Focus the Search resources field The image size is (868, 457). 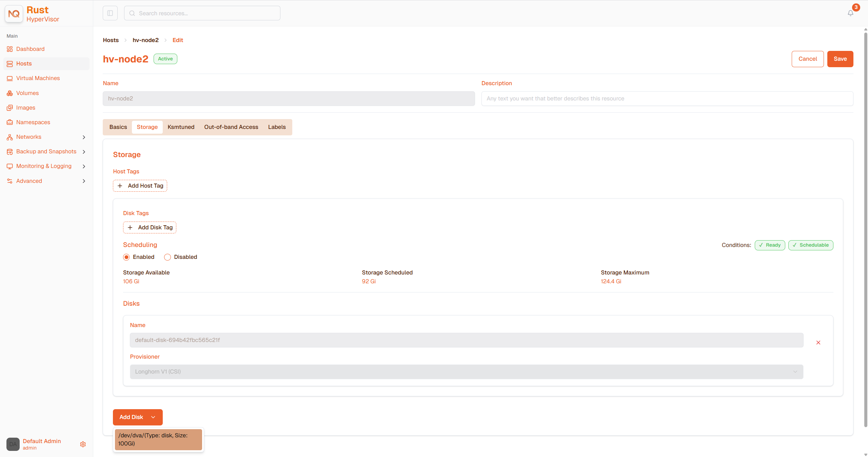(202, 13)
